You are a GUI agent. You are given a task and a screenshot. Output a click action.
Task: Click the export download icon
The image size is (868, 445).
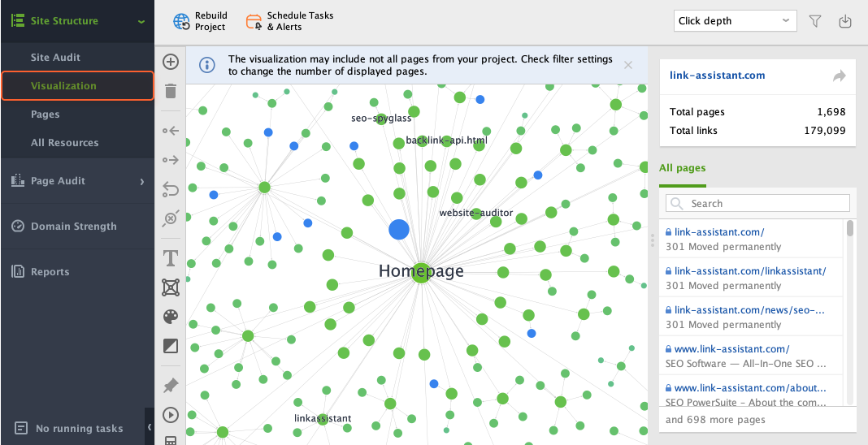pyautogui.click(x=844, y=21)
